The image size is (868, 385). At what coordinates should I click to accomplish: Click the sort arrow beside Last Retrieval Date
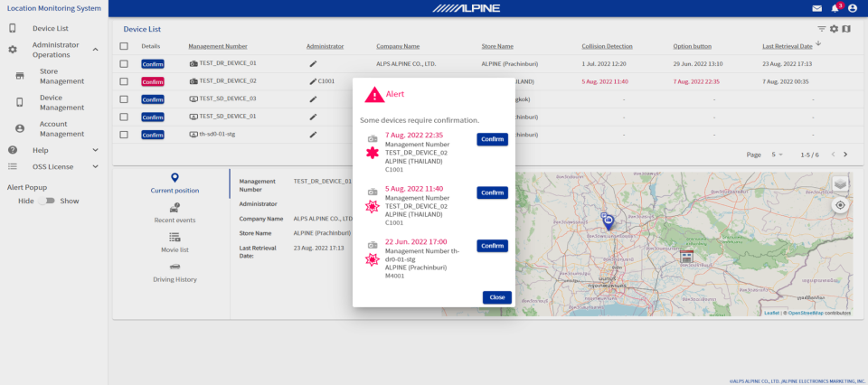819,43
